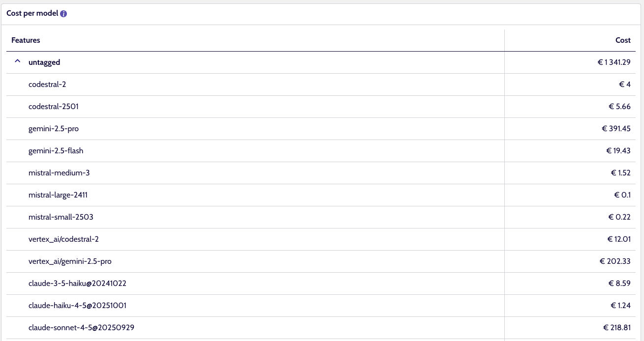Select the gemini-2.5-pro row
The height and width of the screenshot is (341, 644).
(x=321, y=129)
